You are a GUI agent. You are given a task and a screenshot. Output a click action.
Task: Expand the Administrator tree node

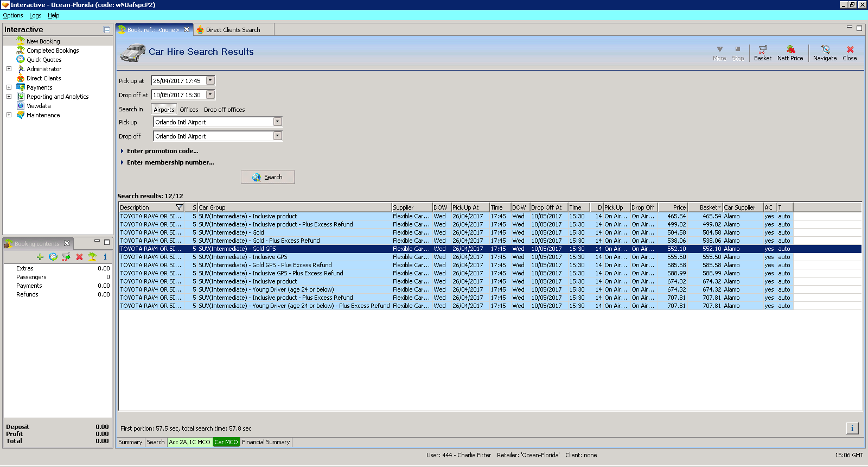9,69
